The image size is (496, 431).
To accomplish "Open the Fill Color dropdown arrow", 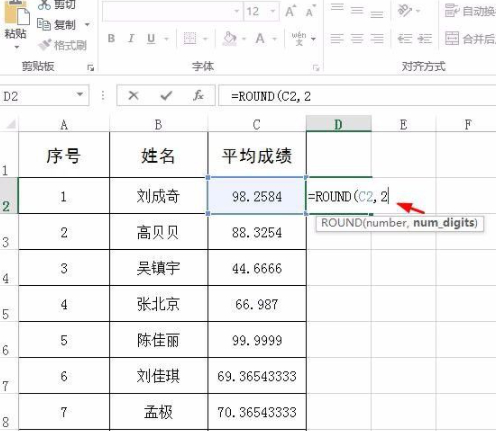I will pyautogui.click(x=244, y=39).
